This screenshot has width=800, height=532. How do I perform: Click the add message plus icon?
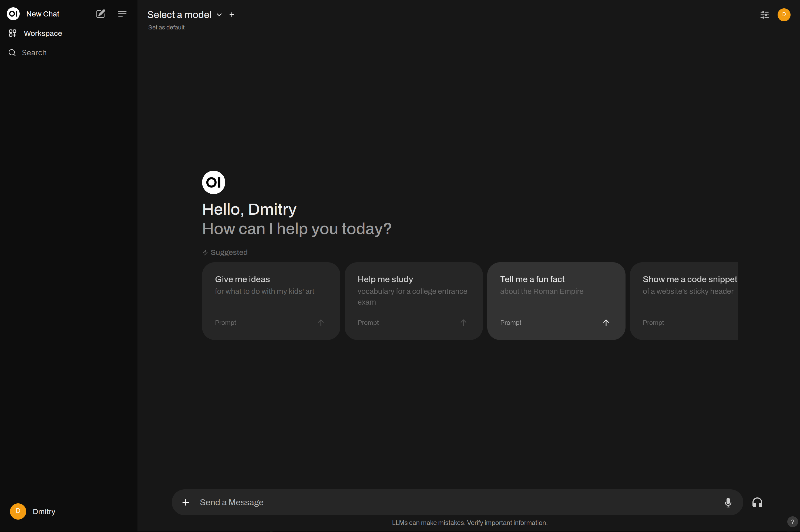pos(186,502)
